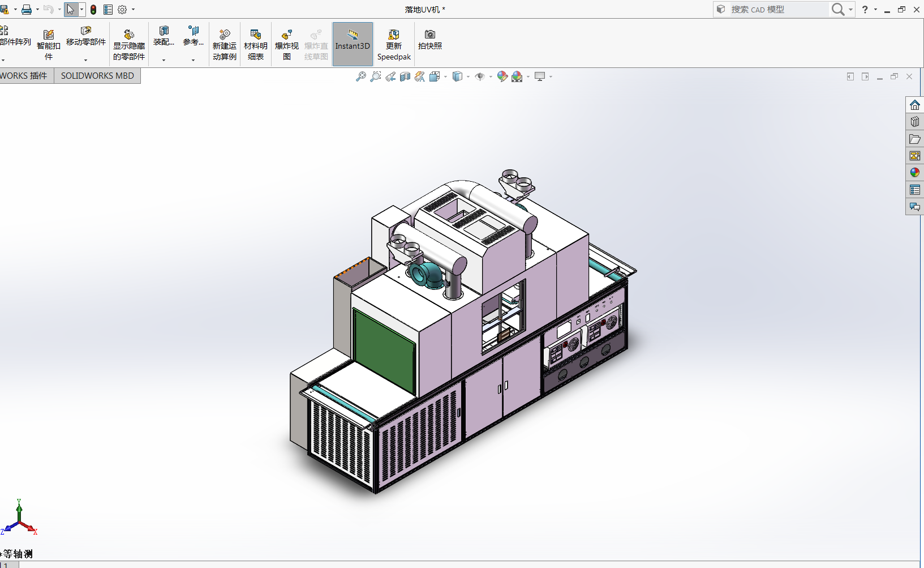This screenshot has height=568, width=924.
Task: Switch to the SOLIDWORKS 插件 tab
Action: 23,75
